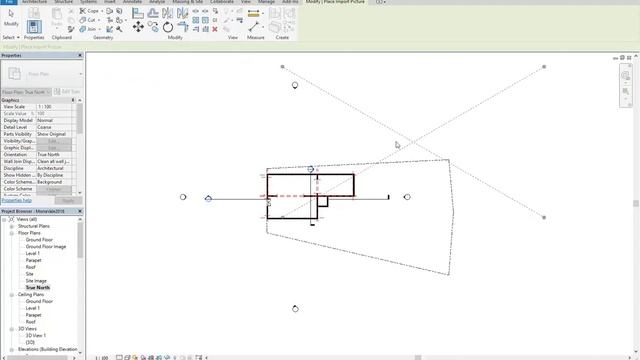Toggle Sun Path in view control bar
640x360 pixels.
[135, 358]
